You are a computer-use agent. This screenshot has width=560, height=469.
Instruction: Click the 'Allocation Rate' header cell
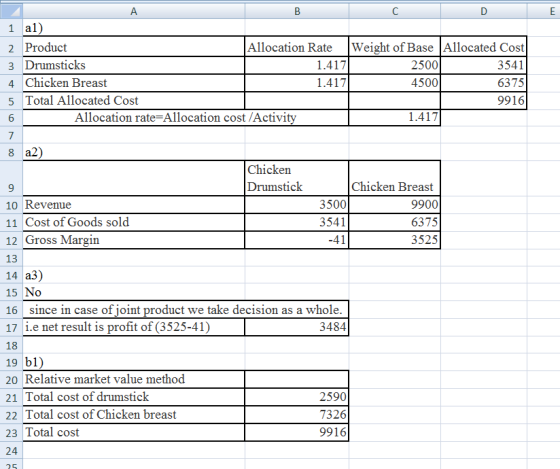297,47
